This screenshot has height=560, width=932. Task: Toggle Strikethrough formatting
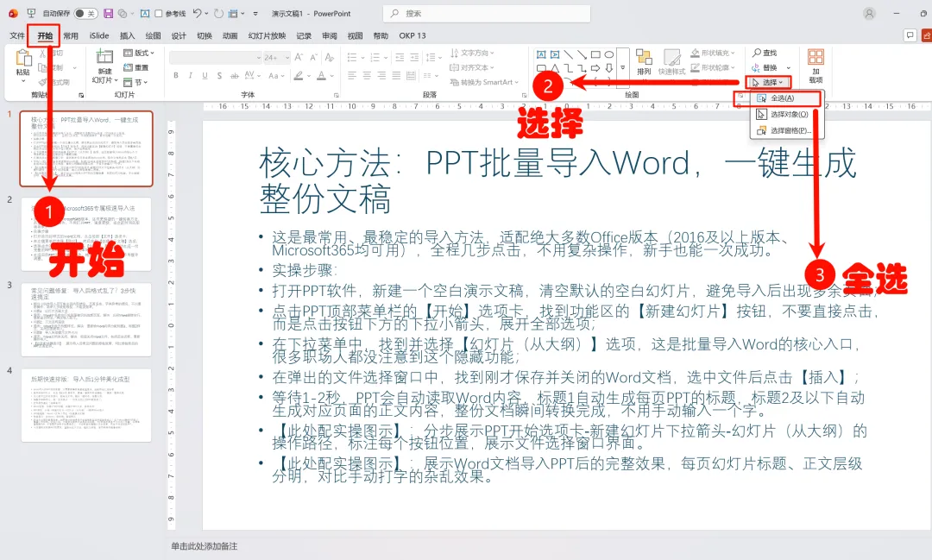coord(234,75)
